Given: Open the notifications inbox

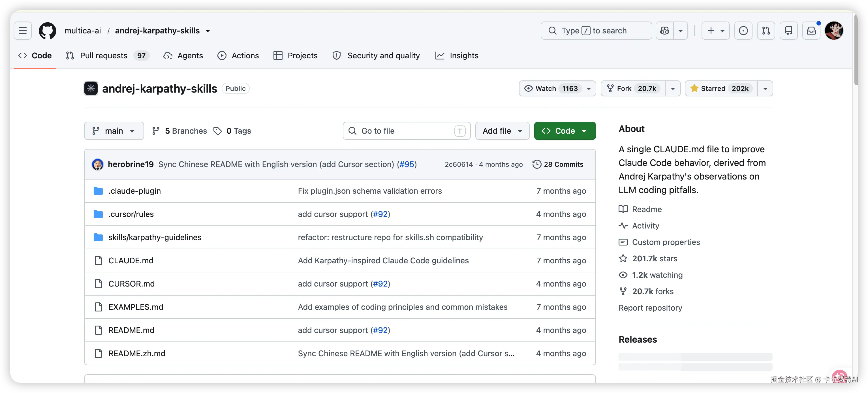Looking at the screenshot, I should click(x=811, y=31).
